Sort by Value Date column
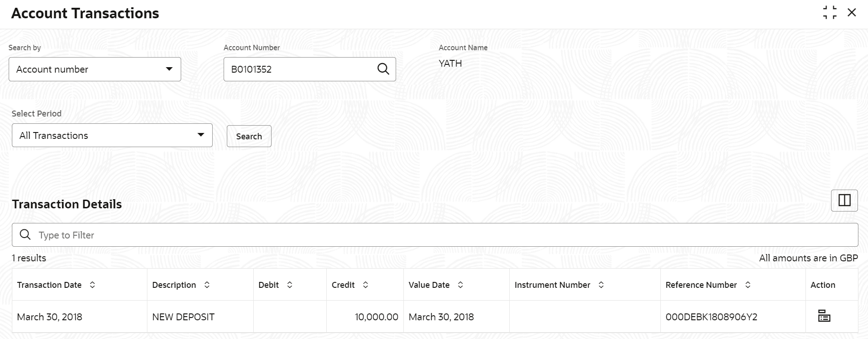The image size is (868, 339). click(x=460, y=285)
